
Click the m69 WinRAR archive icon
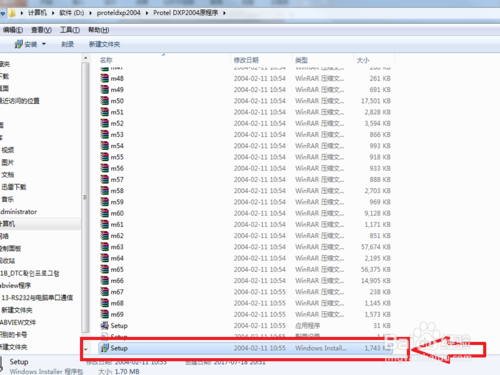(105, 314)
